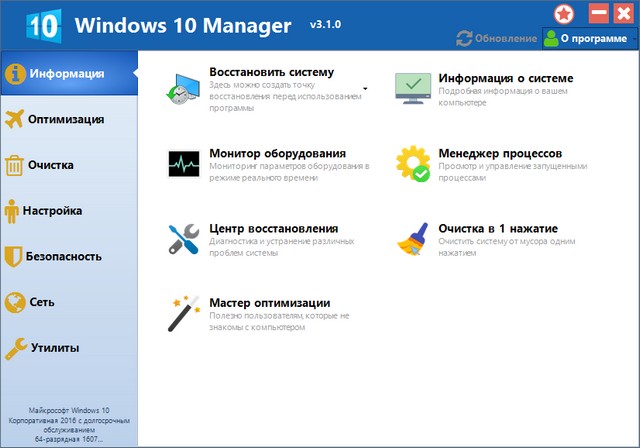Open the Очистка section
Screen dimensions: 640x448
pos(69,165)
